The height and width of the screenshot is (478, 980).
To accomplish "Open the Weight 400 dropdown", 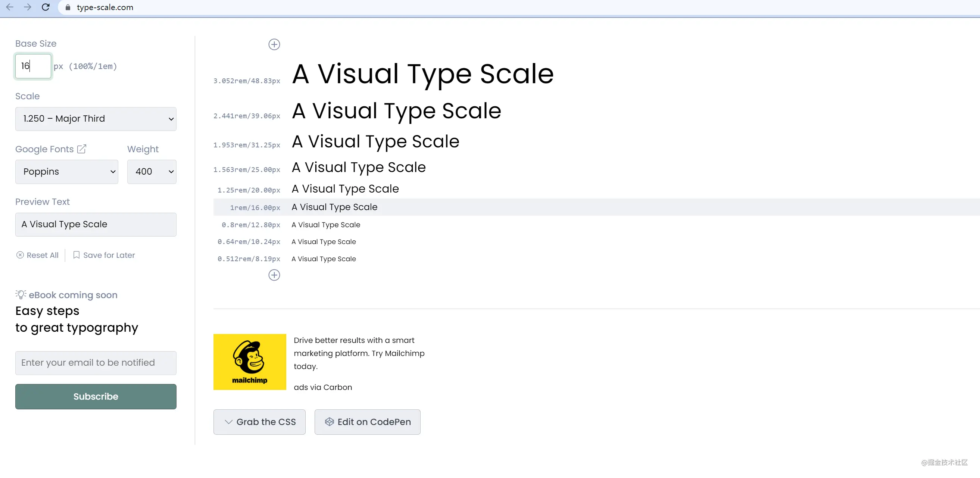I will click(x=152, y=172).
